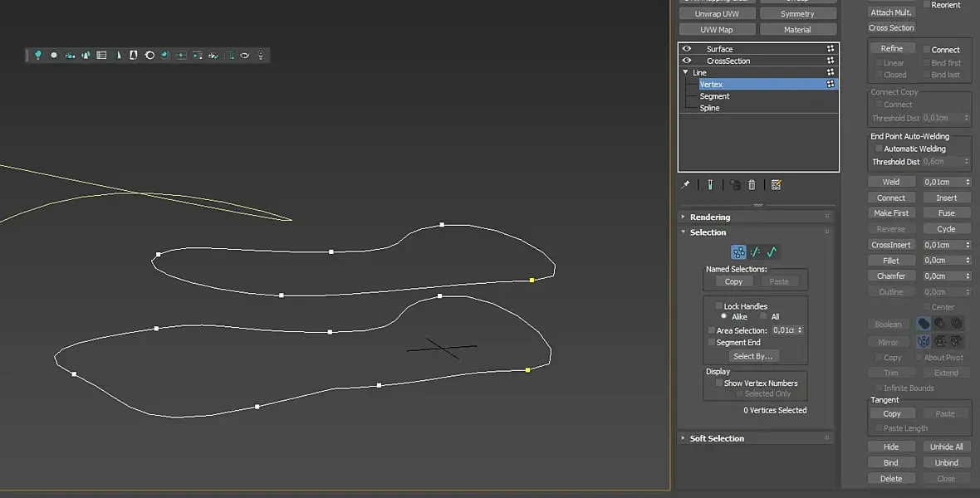The image size is (980, 498).
Task: Select the Surface modifier row
Action: tap(759, 49)
